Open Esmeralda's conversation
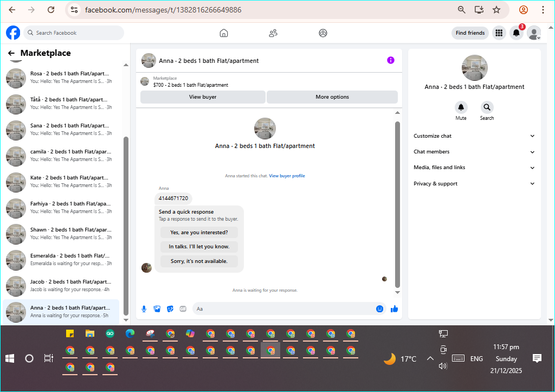 tap(62, 260)
